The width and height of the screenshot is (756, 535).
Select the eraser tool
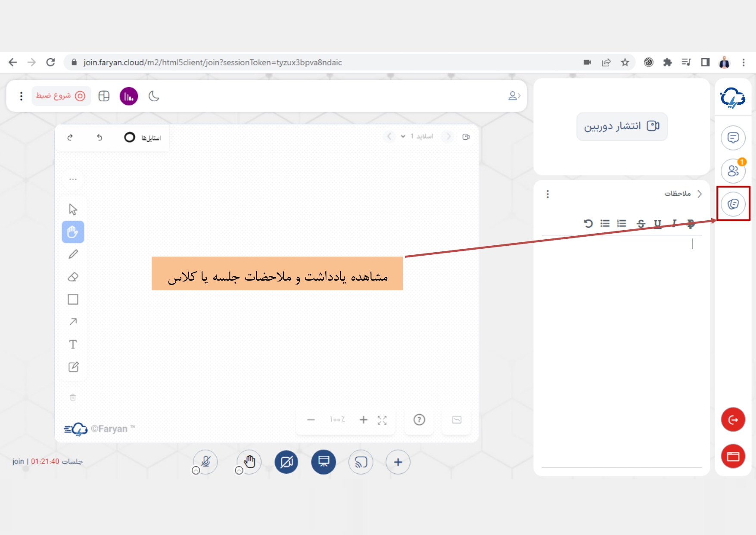pyautogui.click(x=73, y=277)
